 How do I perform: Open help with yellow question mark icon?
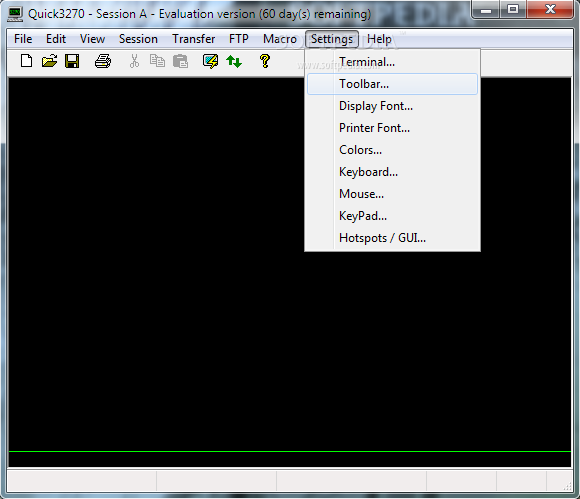click(x=265, y=61)
